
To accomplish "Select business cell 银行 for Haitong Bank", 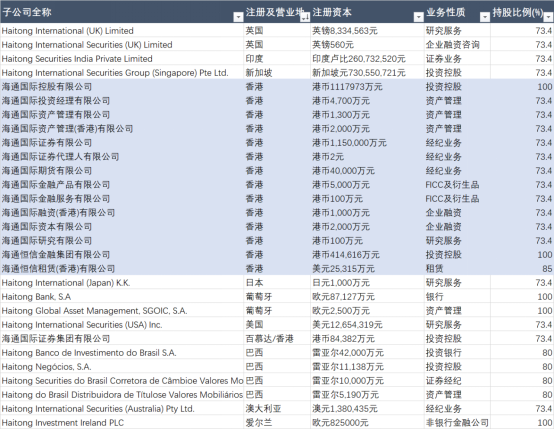I will tap(457, 297).
